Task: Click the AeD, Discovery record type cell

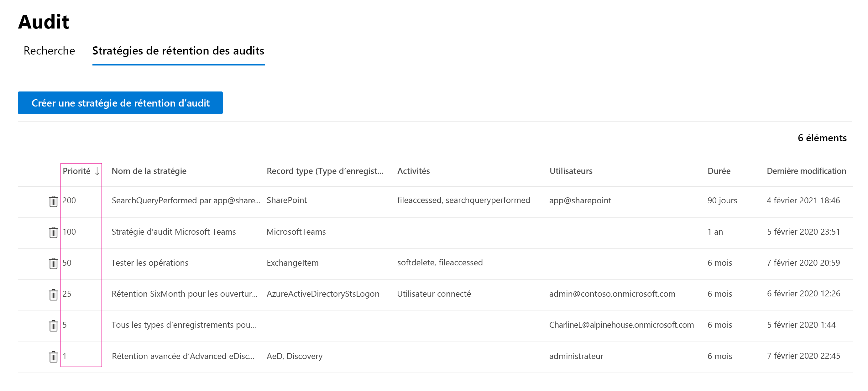Action: 295,356
